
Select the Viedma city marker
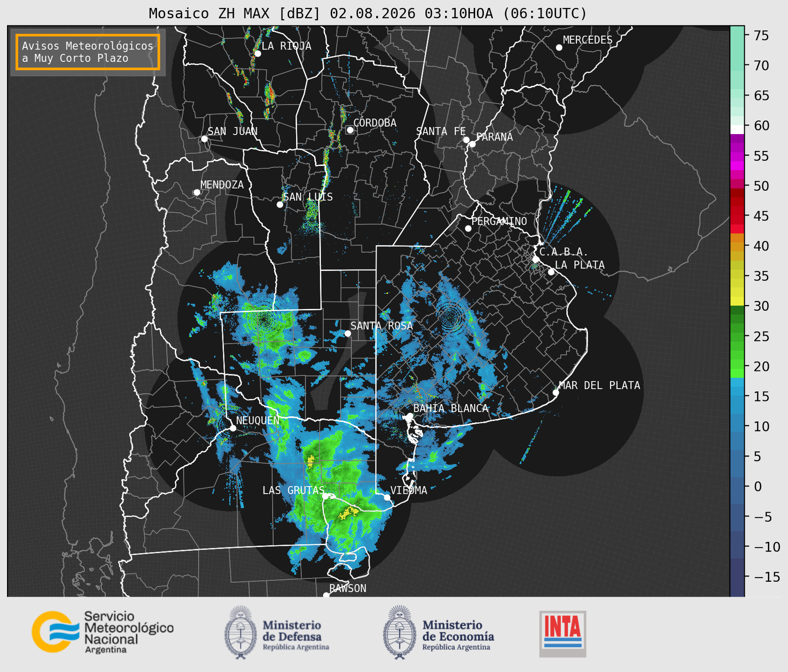tap(387, 497)
